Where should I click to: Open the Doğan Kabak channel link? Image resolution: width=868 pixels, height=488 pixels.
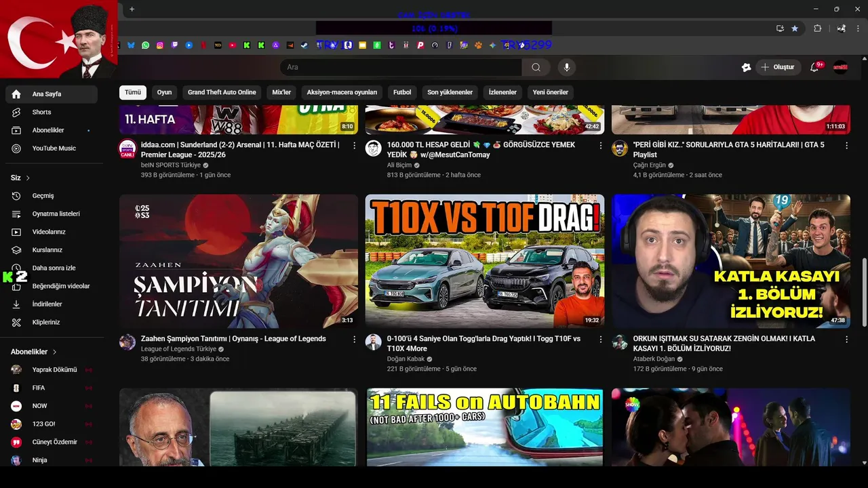coord(406,359)
